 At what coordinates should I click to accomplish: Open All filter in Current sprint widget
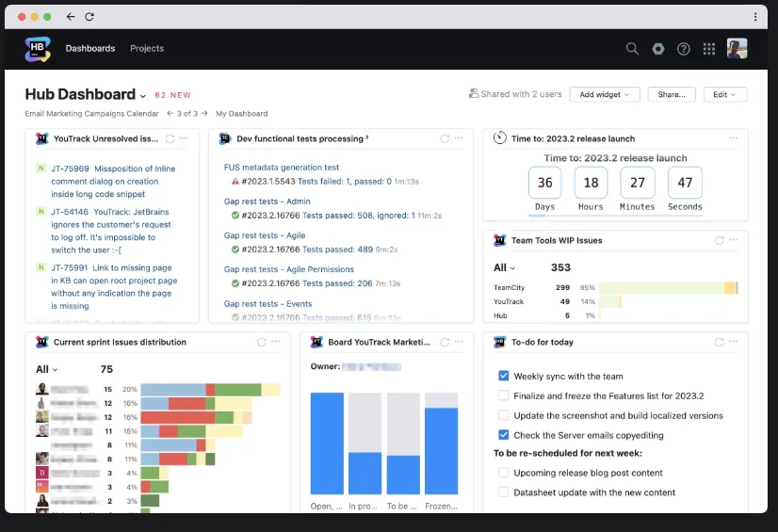coord(47,369)
